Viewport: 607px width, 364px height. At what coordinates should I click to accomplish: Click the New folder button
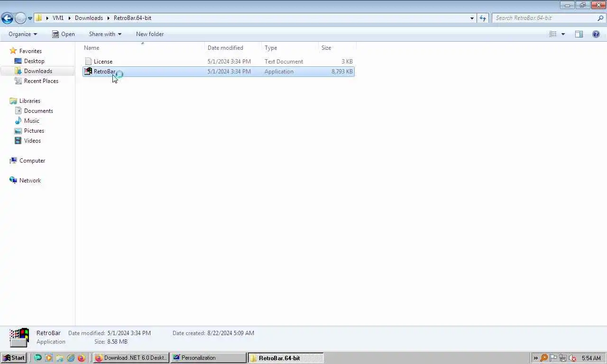(150, 34)
